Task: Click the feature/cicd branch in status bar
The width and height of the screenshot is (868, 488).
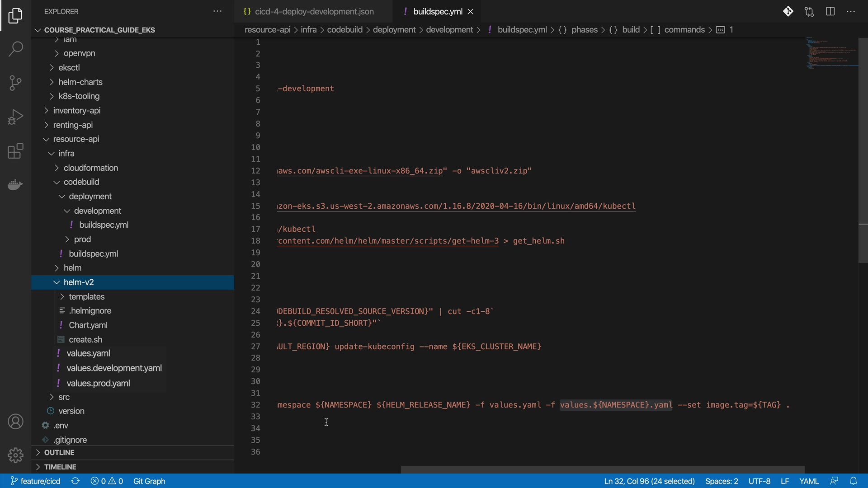Action: tap(36, 481)
